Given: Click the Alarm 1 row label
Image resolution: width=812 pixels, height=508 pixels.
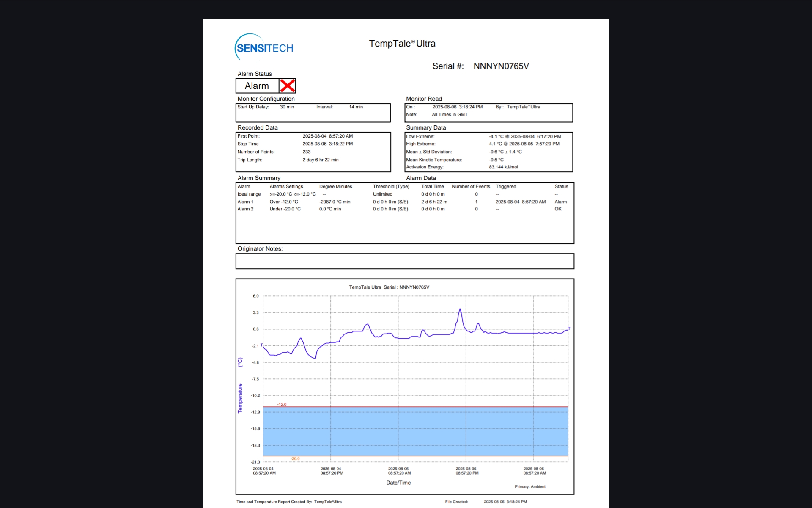Looking at the screenshot, I should tap(245, 202).
